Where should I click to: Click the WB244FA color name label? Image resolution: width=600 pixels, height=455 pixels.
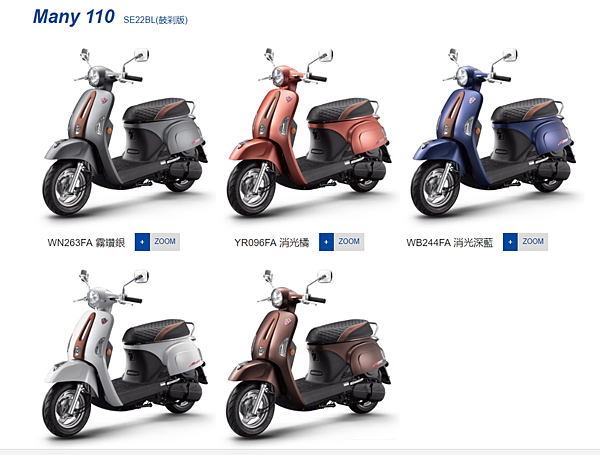tap(450, 243)
